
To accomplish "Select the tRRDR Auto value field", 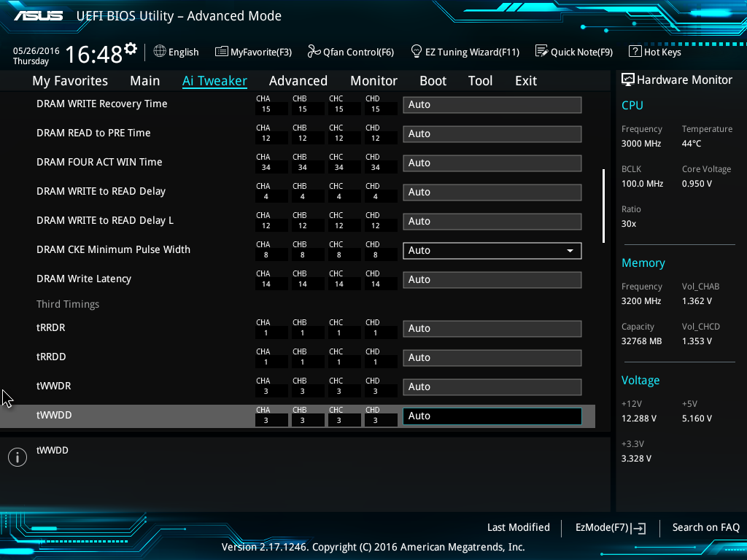I will point(492,329).
